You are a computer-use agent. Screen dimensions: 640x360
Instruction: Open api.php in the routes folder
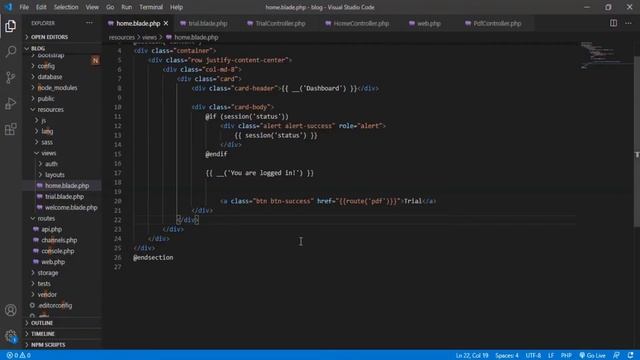tap(51, 229)
